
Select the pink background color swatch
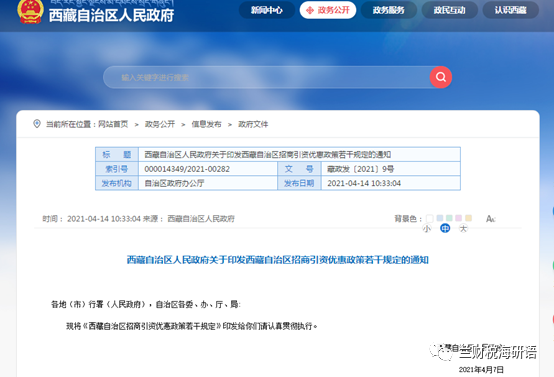459,218
